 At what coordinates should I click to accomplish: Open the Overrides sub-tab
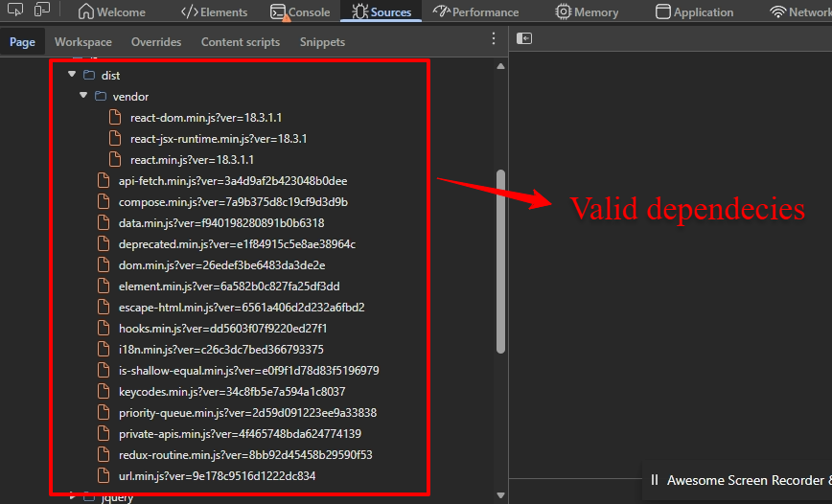pyautogui.click(x=156, y=42)
